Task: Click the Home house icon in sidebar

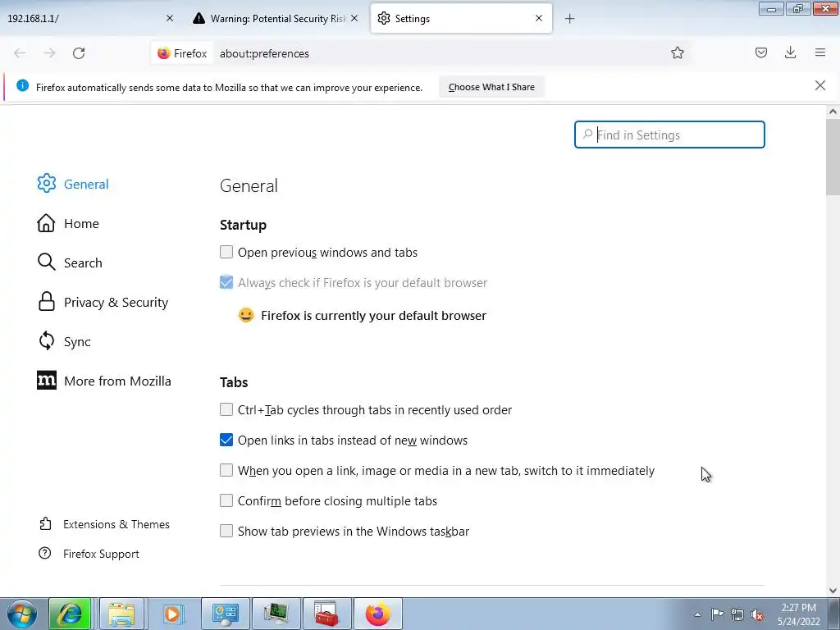Action: click(46, 223)
